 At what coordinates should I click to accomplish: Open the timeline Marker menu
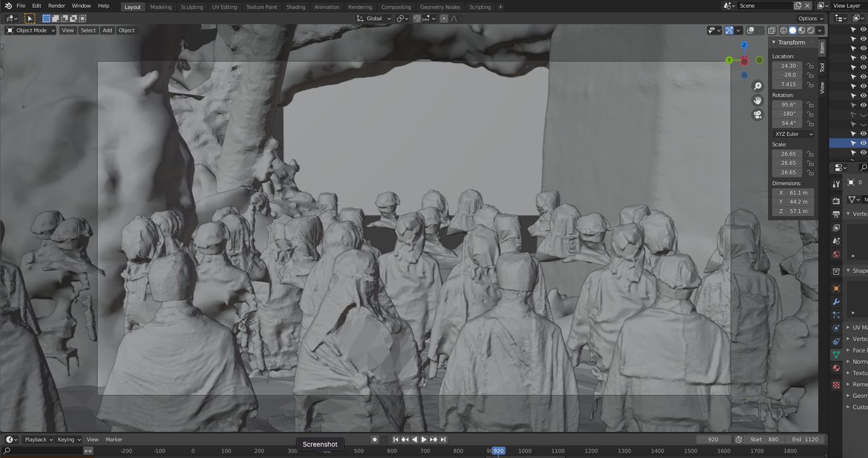(x=114, y=439)
